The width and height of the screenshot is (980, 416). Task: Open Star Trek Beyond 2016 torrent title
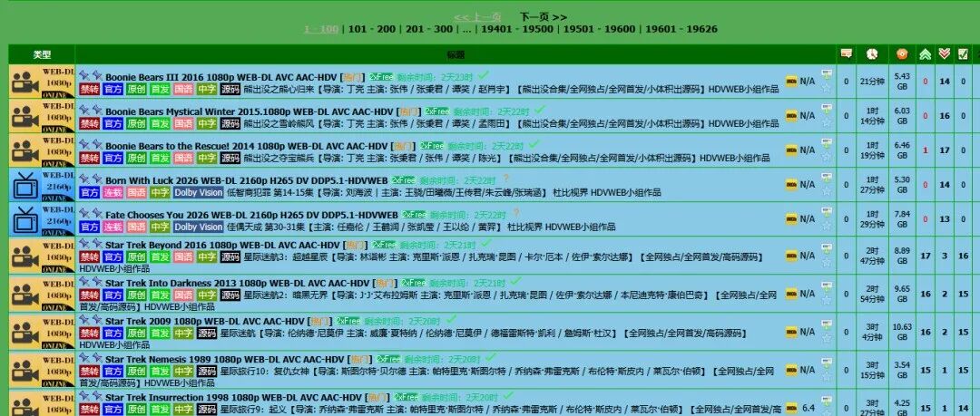(x=222, y=245)
